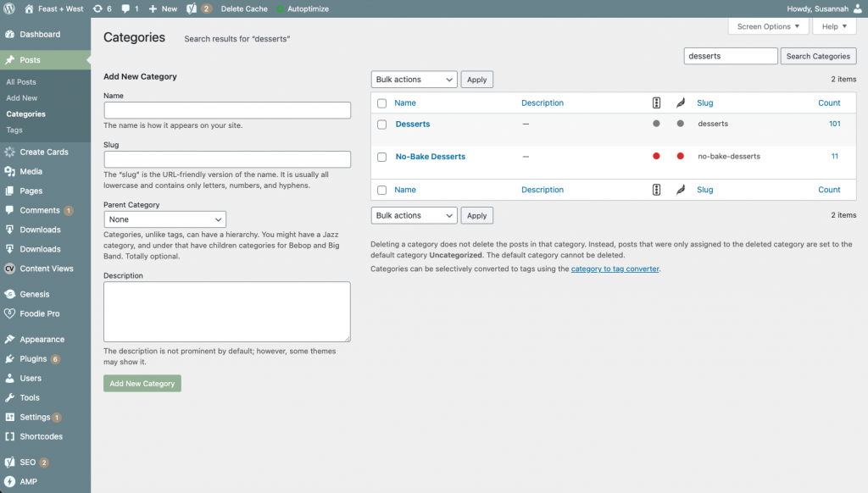The height and width of the screenshot is (493, 868).
Task: Open the WordPress logo menu
Action: point(9,8)
